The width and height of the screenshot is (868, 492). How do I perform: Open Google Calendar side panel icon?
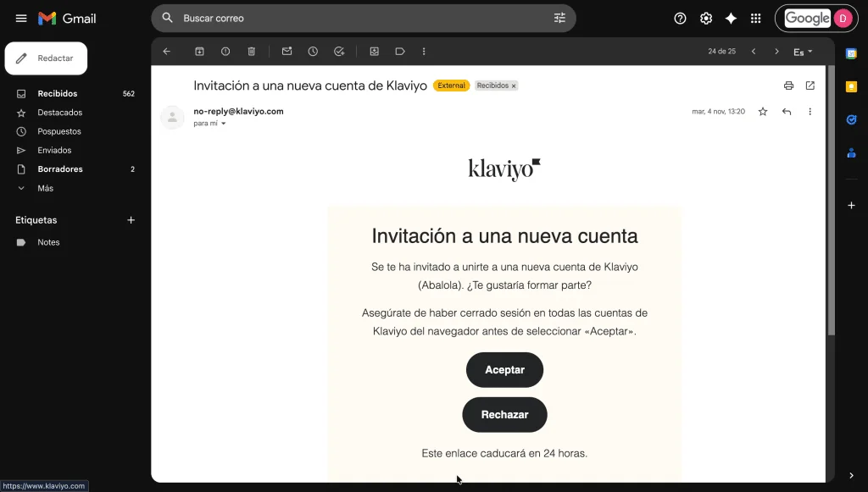(x=851, y=53)
